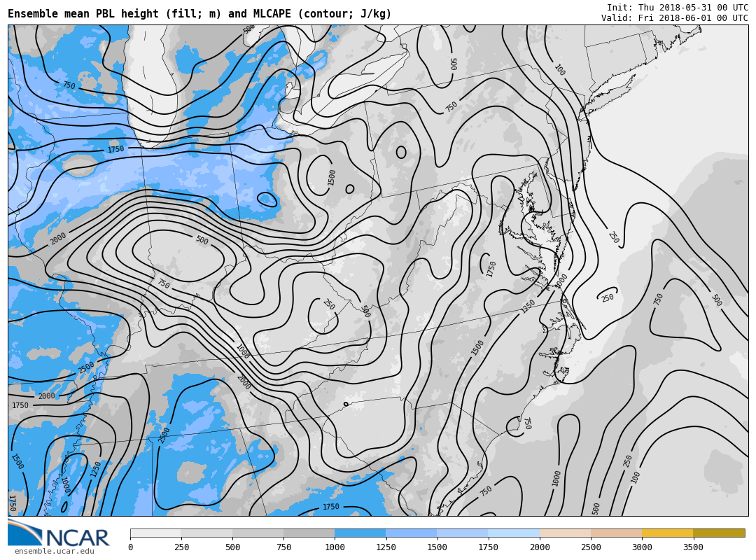Click the 1000 tick label on the color bar

pyautogui.click(x=335, y=547)
